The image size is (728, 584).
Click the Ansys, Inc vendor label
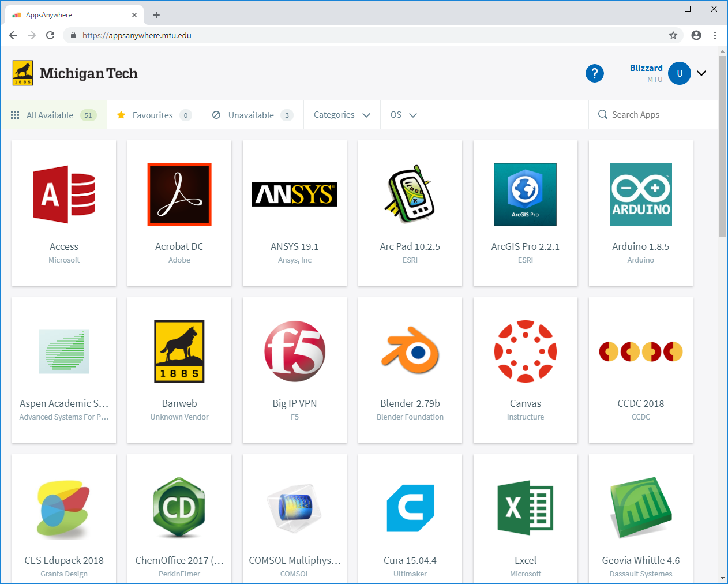tap(295, 260)
